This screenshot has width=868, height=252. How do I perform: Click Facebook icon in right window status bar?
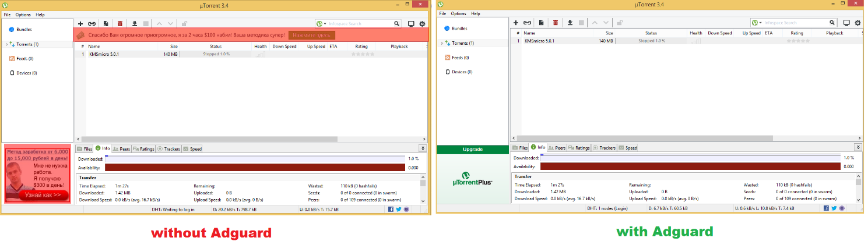[x=827, y=208]
